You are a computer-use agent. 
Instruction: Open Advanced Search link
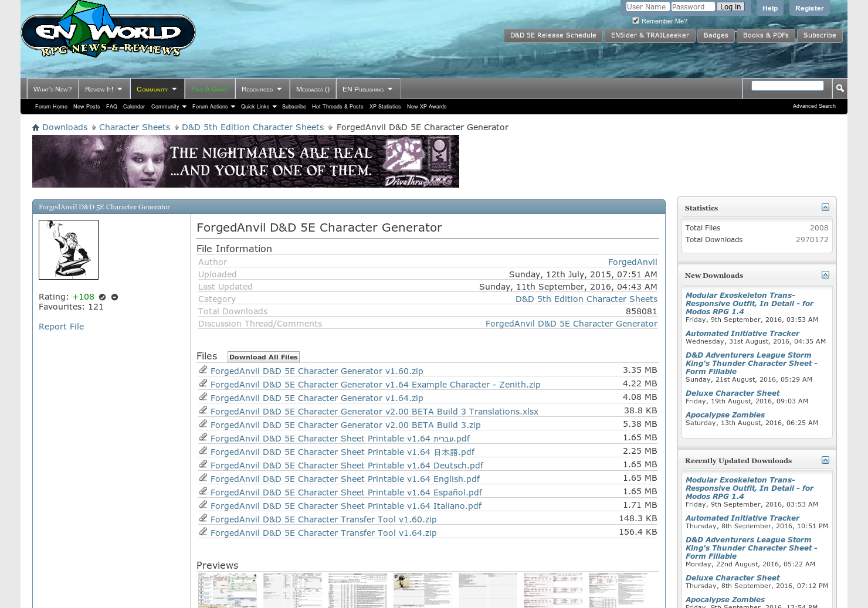(814, 106)
